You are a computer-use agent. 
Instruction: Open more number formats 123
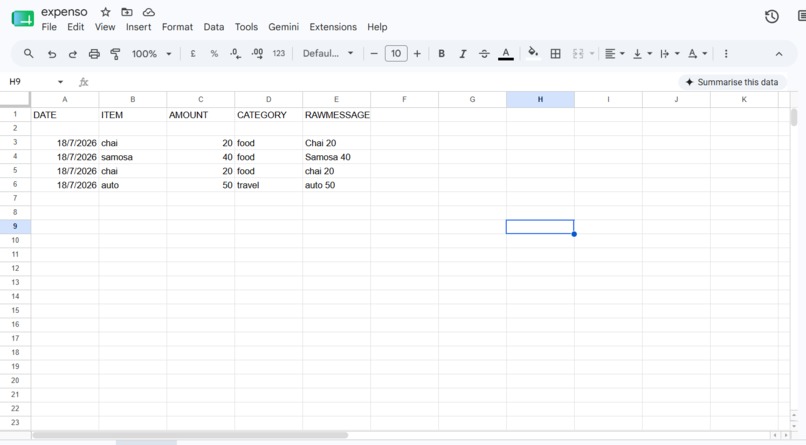[x=279, y=53]
